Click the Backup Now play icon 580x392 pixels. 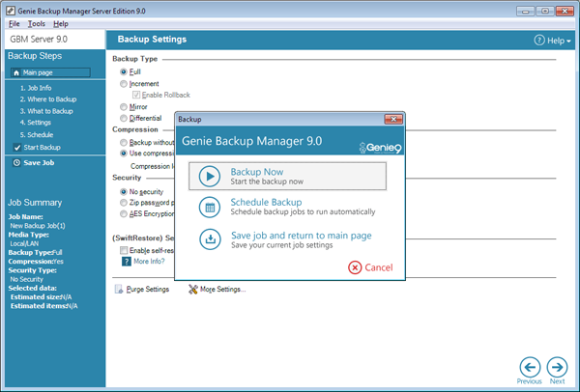click(210, 177)
